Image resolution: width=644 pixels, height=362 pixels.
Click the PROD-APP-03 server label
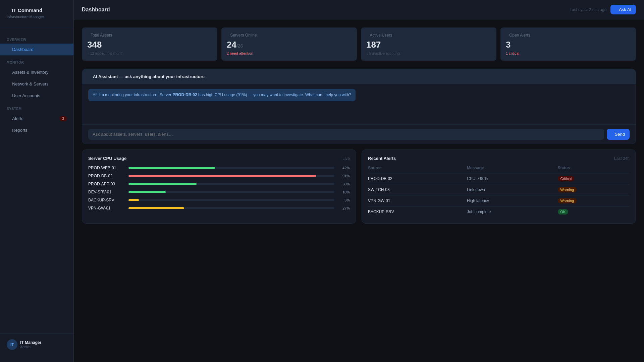102,184
